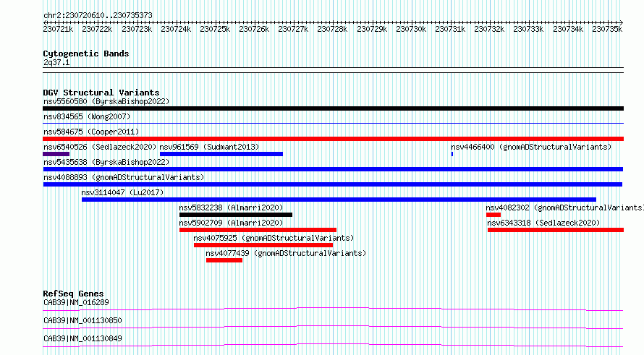Open nsv4077439 (gnomADStructuralVariants) label
644x355 pixels.
[286, 253]
